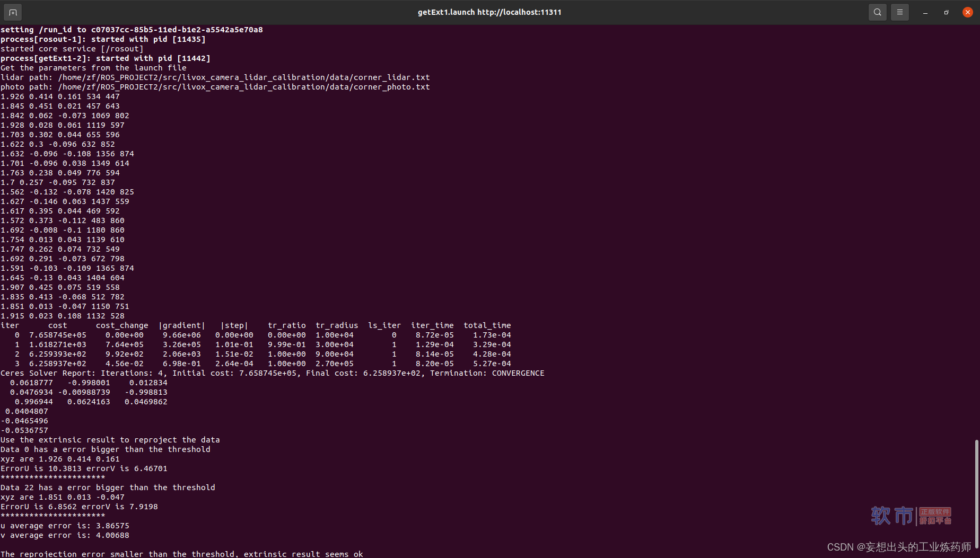Viewport: 980px width, 558px height.
Task: Click the photo path line
Action: click(x=215, y=87)
